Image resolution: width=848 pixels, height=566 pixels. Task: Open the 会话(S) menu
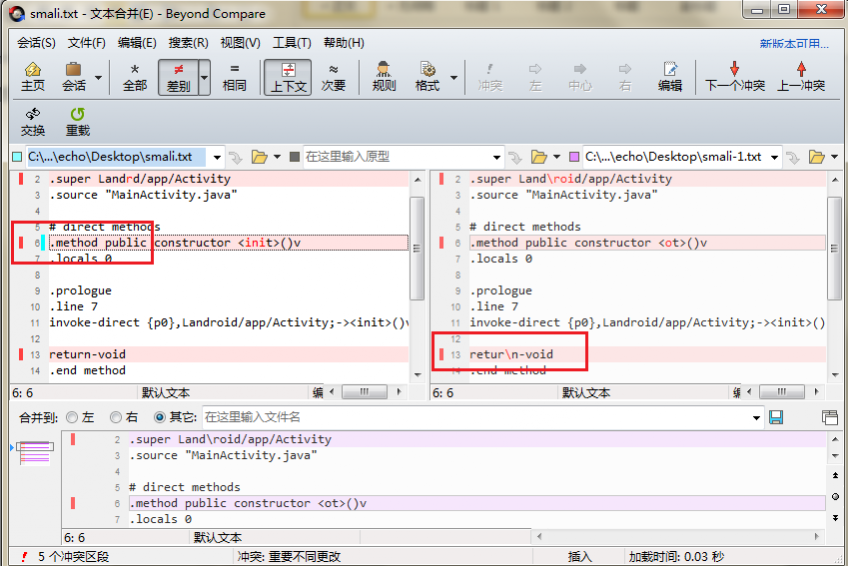(36, 43)
